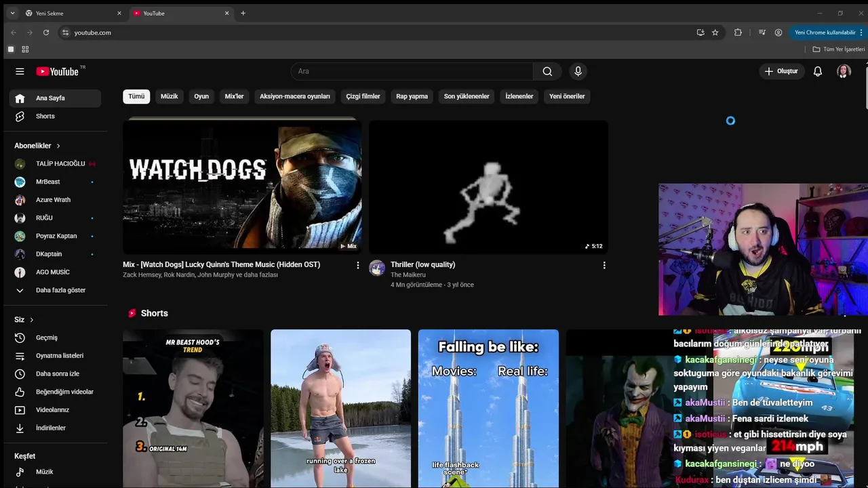Open the MrBeast subscription
This screenshot has height=488, width=868.
(x=56, y=182)
